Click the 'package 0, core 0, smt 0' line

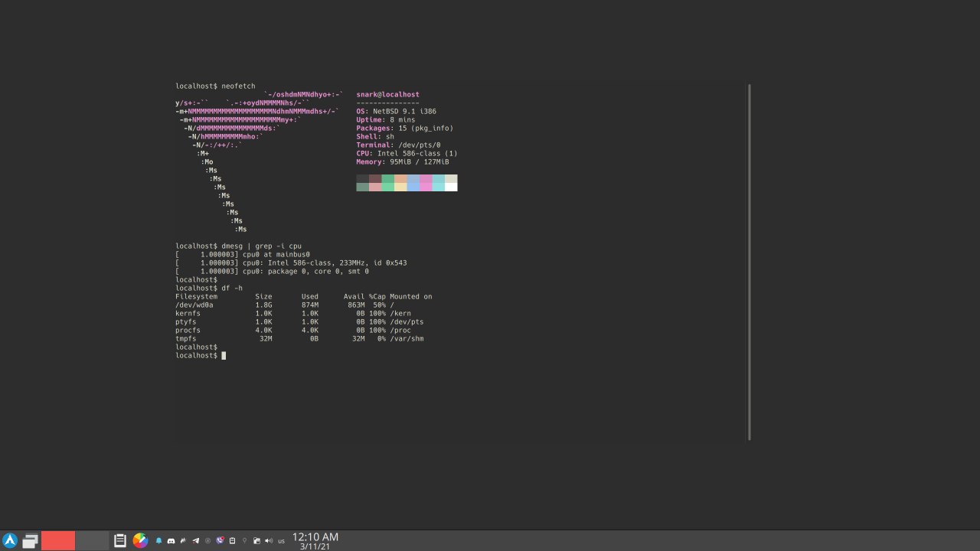click(x=272, y=272)
